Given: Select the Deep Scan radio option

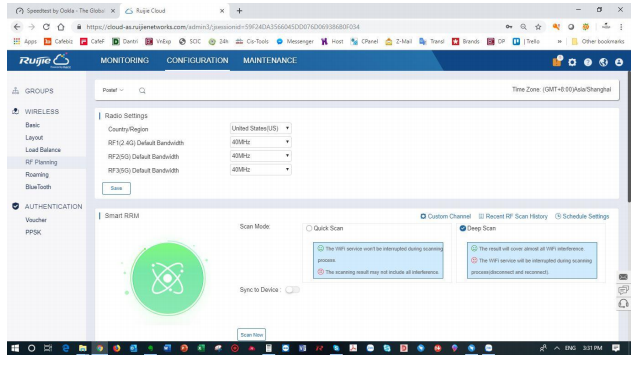Looking at the screenshot, I should (x=462, y=229).
